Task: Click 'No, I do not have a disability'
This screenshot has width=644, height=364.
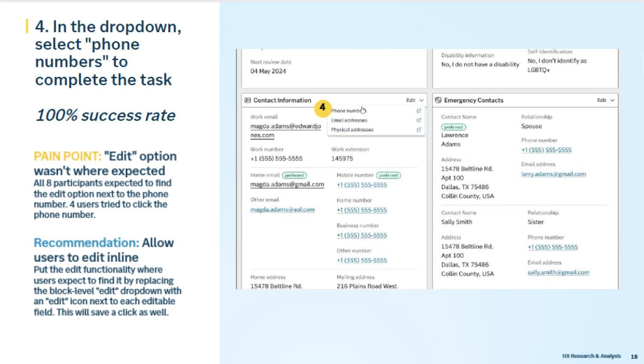Action: (480, 64)
